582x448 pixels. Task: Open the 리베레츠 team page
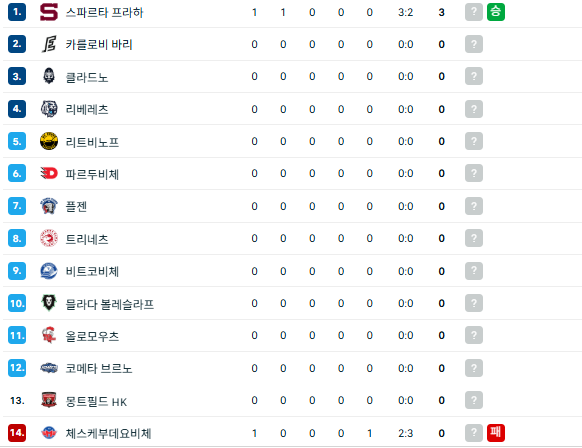87,109
